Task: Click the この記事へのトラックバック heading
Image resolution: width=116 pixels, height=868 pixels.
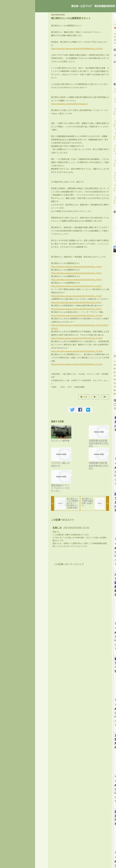Action: [x=69, y=564]
